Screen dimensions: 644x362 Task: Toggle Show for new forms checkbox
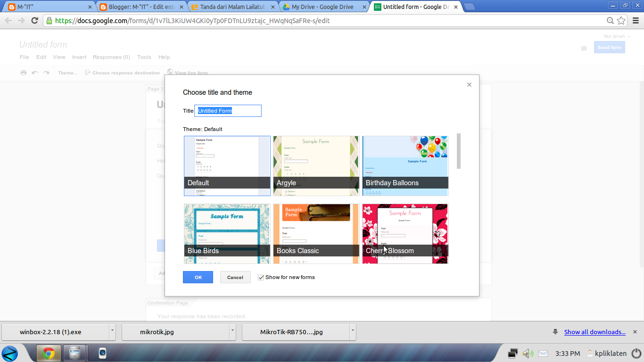pyautogui.click(x=261, y=277)
